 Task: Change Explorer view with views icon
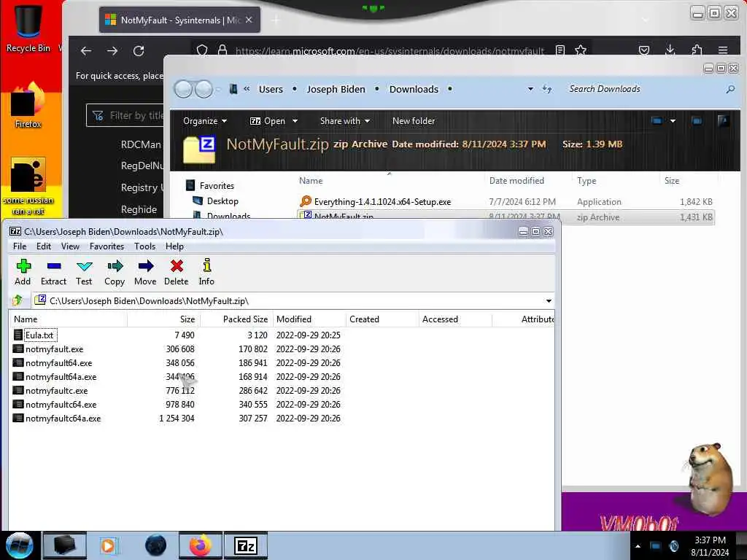click(x=657, y=121)
